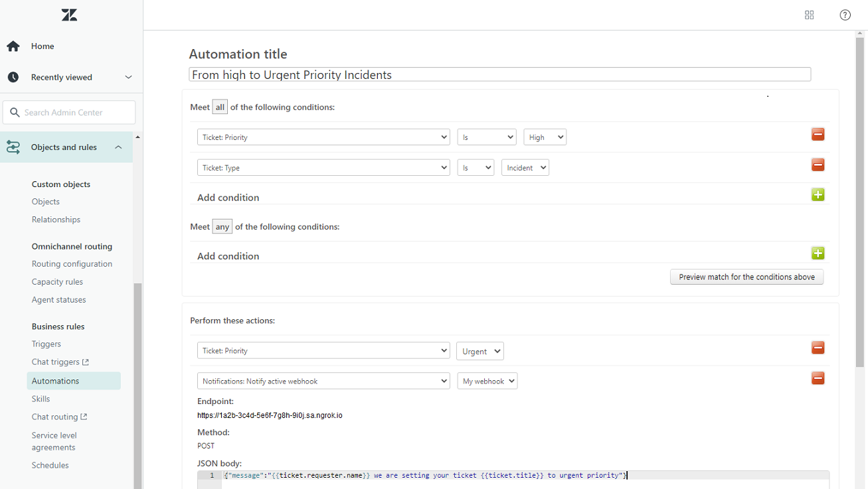Add a condition under Meet any conditions
The image size is (868, 489).
point(818,253)
